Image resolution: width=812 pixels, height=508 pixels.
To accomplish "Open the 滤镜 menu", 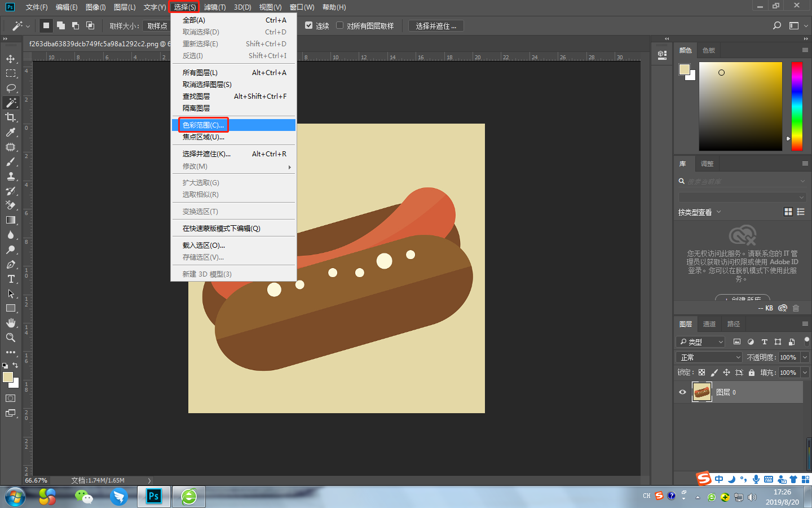I will (215, 7).
